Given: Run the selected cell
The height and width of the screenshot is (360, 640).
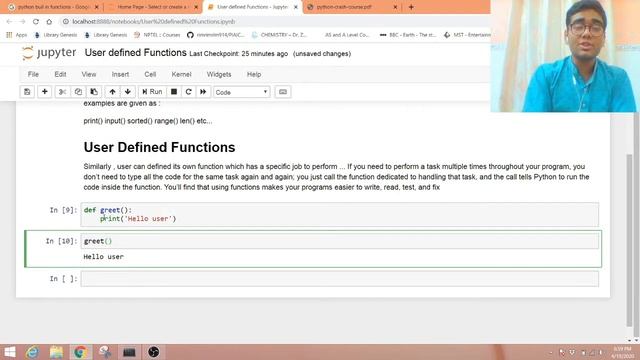Looking at the screenshot, I should [x=152, y=92].
